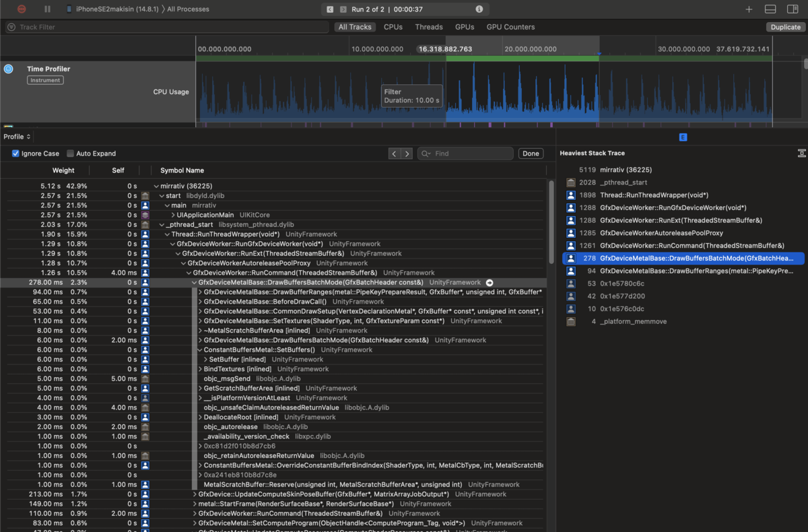Sort by the Symbol Name column header
808x532 pixels.
coord(182,170)
